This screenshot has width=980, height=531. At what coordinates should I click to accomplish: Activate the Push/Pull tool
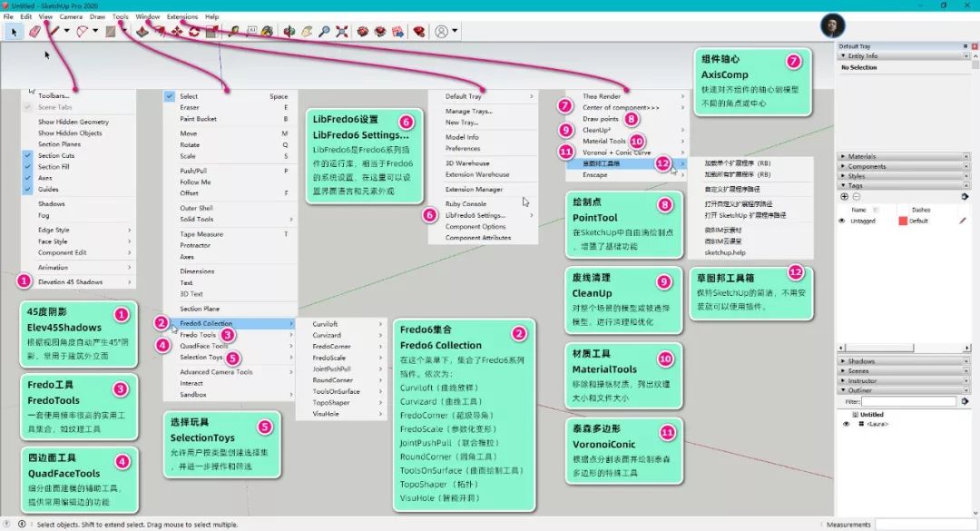(x=142, y=31)
